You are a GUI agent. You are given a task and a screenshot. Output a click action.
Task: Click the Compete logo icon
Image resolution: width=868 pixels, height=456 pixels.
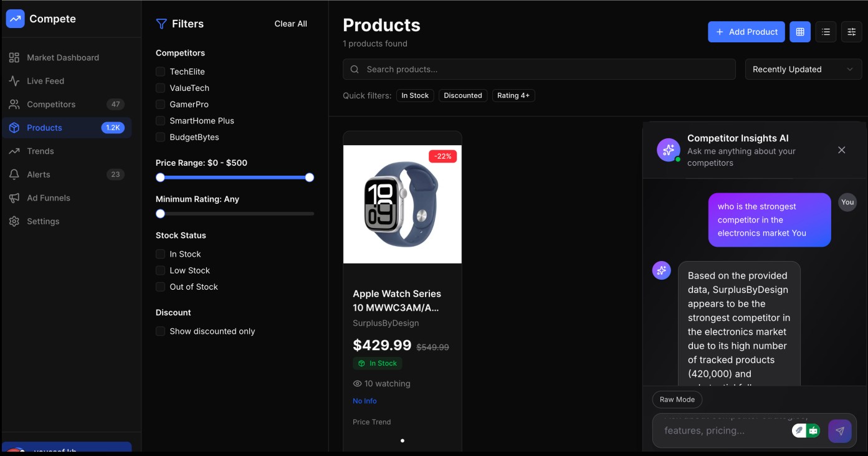click(15, 19)
